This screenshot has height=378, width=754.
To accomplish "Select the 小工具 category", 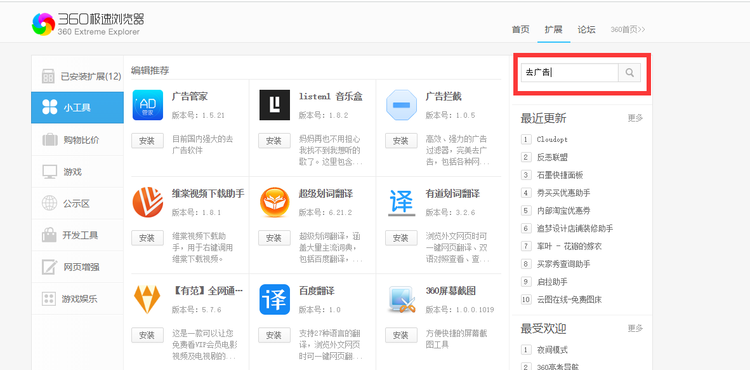I will coord(77,108).
